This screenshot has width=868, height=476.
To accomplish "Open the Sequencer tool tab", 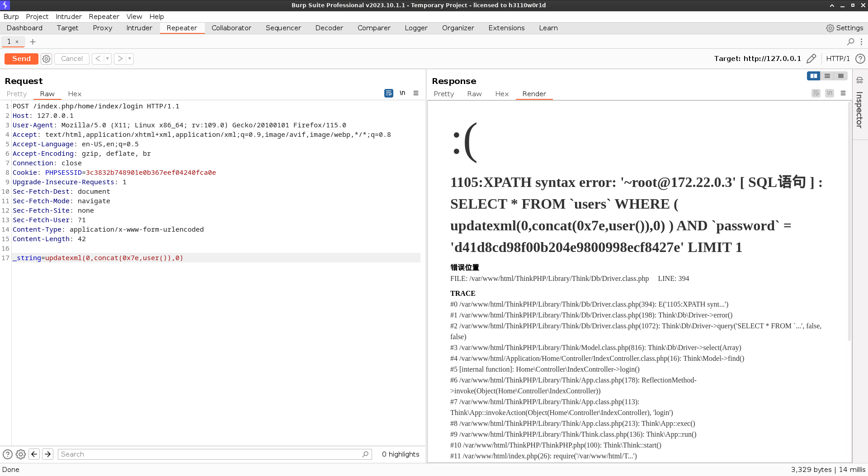I will pos(283,28).
